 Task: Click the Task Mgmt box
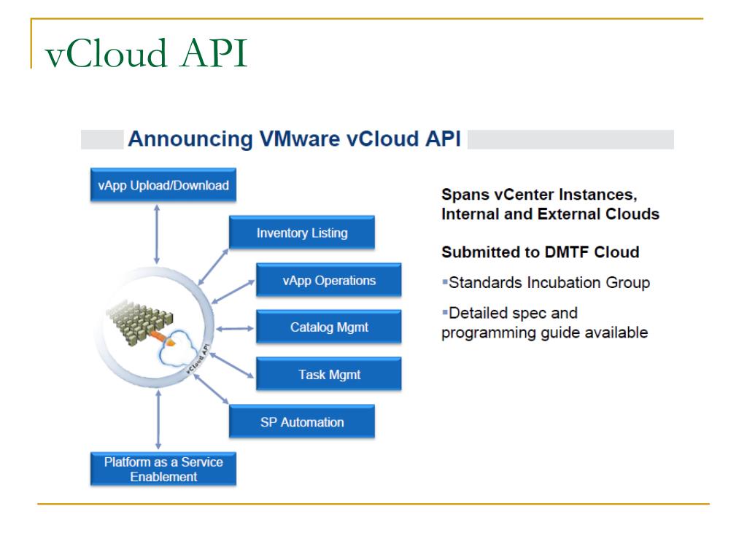(x=329, y=374)
